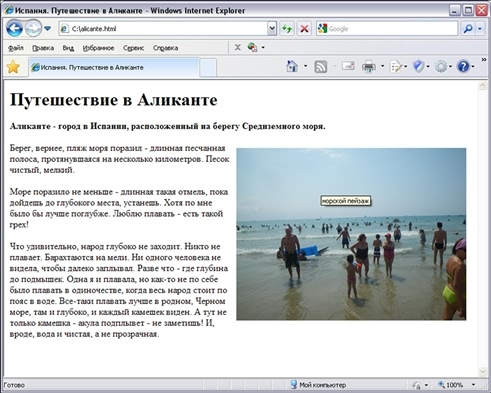The width and height of the screenshot is (491, 393).
Task: Open the 100% zoom level dropdown
Action: [x=473, y=385]
